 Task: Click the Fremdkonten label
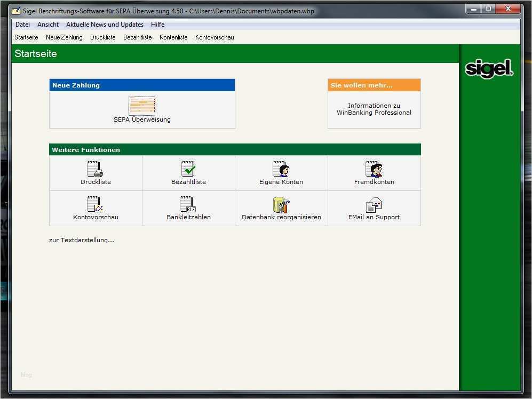(374, 182)
